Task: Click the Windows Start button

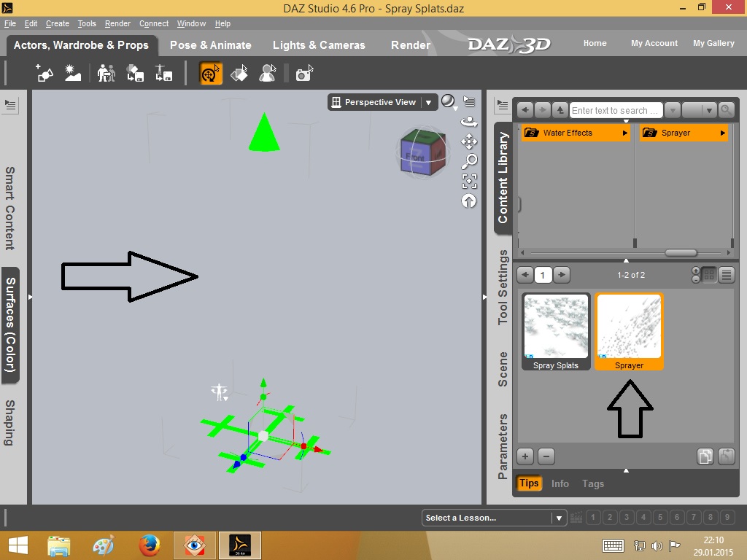Action: tap(18, 545)
